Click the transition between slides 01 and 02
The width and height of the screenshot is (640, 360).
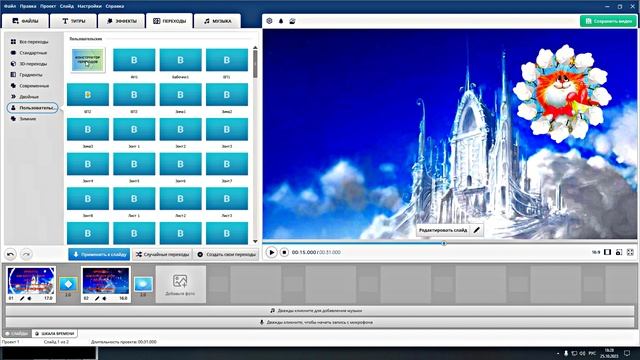point(68,283)
